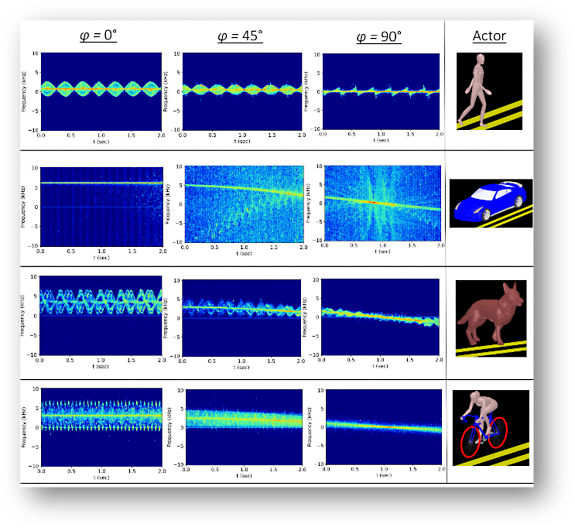Click the Actor column heading
Viewport: 575px width, 529px height.
(x=489, y=36)
